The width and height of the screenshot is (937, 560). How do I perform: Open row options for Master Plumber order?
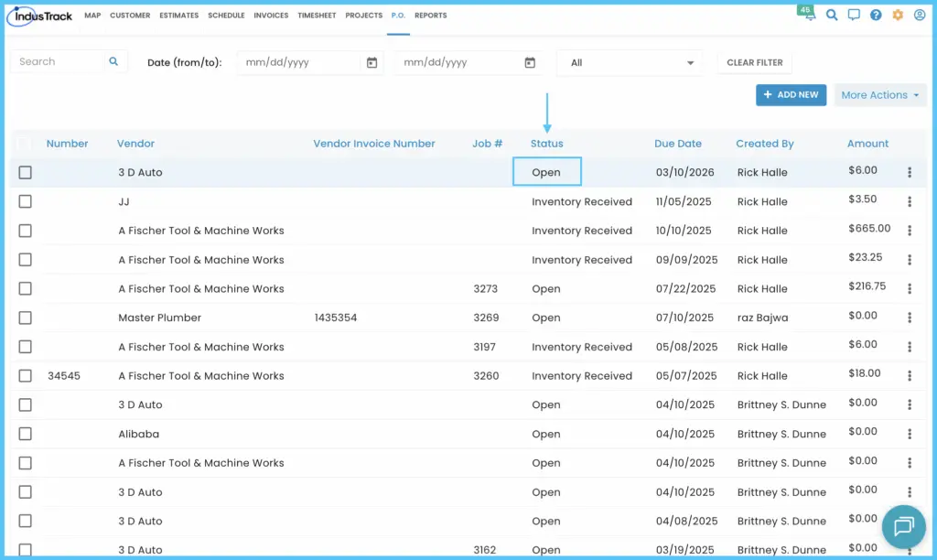tap(910, 318)
